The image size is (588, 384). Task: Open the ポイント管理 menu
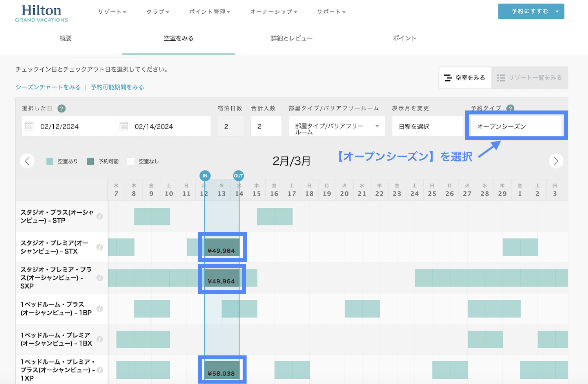[209, 12]
